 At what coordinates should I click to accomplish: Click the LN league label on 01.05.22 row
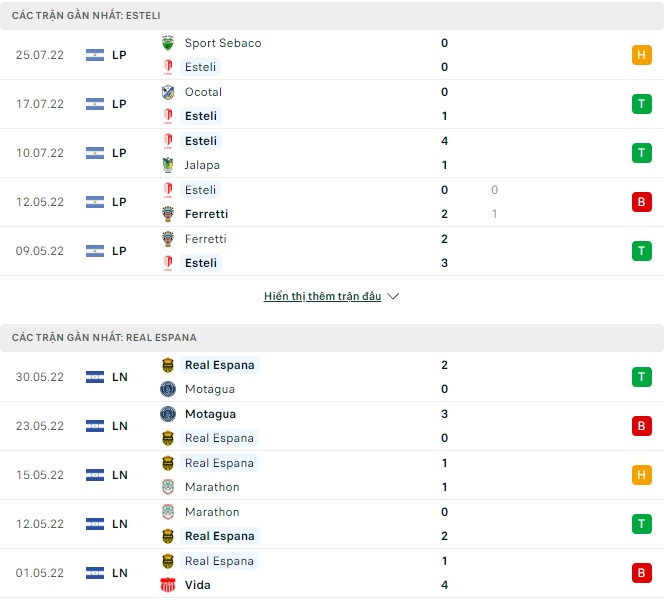pos(120,573)
